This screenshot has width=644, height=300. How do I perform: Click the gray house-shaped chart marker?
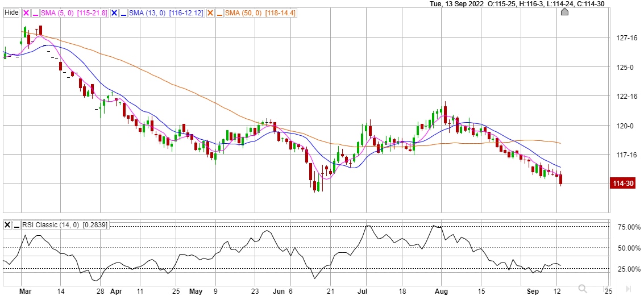[565, 11]
